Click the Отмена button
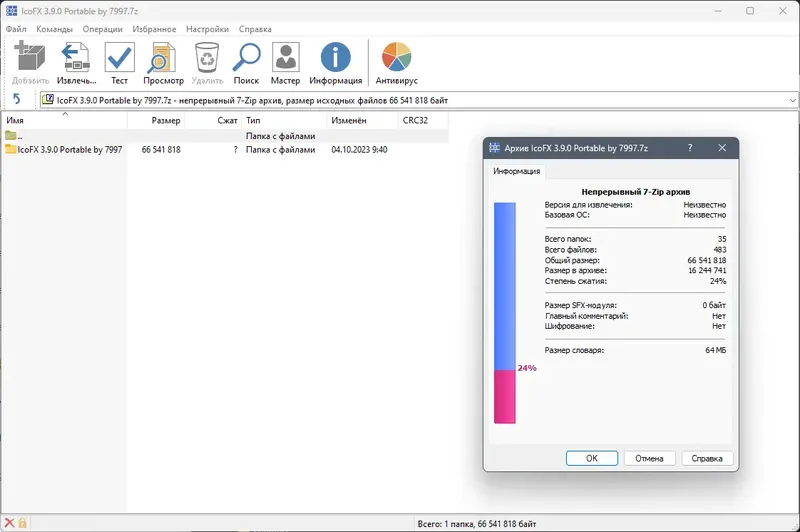This screenshot has width=800, height=532. pyautogui.click(x=649, y=458)
